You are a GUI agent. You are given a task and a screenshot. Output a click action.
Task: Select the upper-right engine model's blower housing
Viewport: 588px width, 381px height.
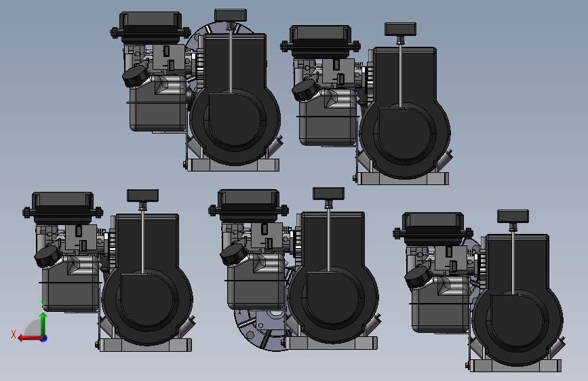(x=405, y=113)
